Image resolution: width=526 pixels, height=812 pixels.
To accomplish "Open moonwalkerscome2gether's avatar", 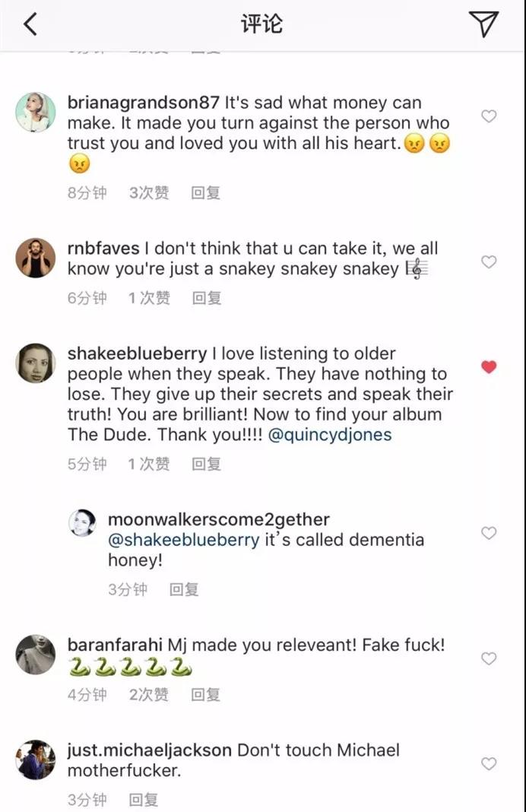I will pos(82,523).
